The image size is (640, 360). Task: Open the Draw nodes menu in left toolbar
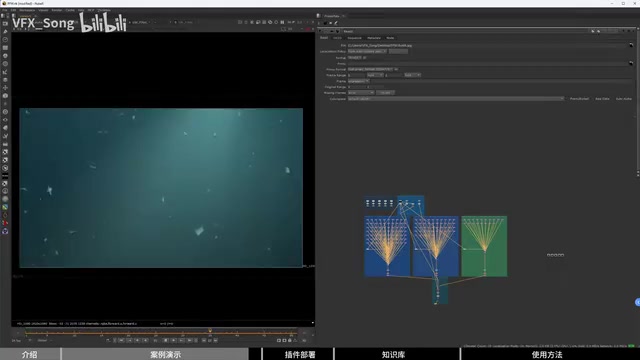pos(5,31)
